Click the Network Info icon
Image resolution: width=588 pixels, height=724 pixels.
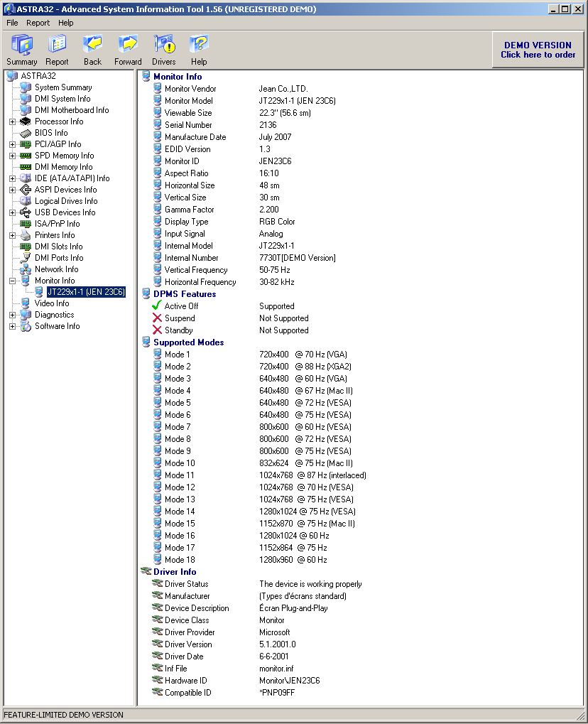point(26,269)
